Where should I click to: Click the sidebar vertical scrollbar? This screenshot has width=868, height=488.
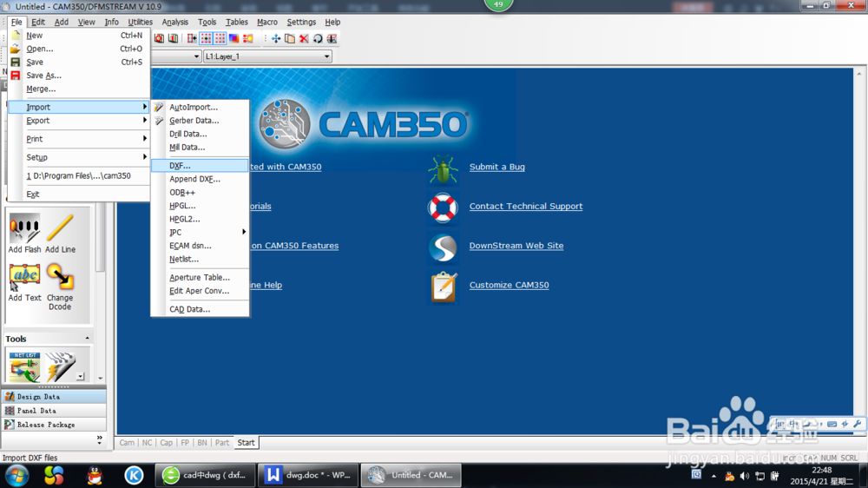100,238
